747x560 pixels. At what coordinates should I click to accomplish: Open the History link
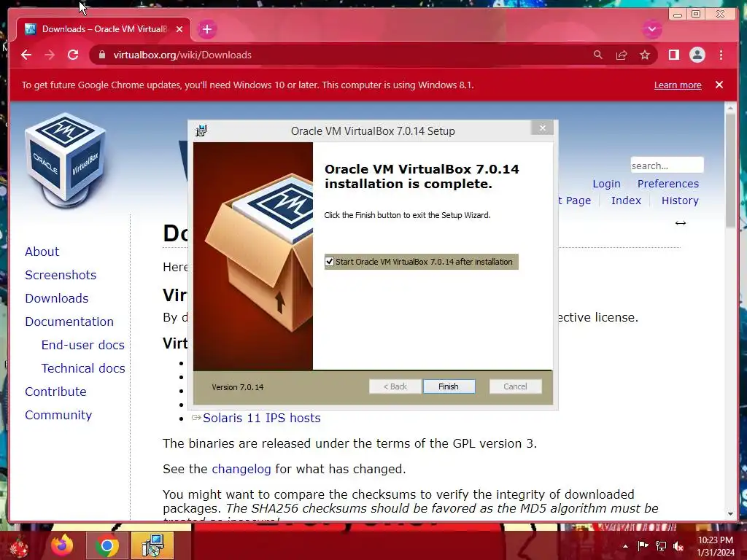tap(680, 201)
